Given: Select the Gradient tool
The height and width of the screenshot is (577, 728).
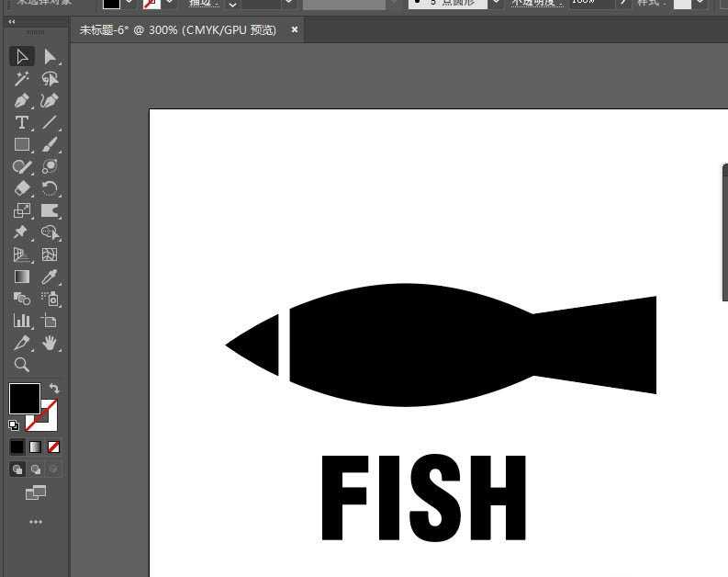Looking at the screenshot, I should pos(22,277).
